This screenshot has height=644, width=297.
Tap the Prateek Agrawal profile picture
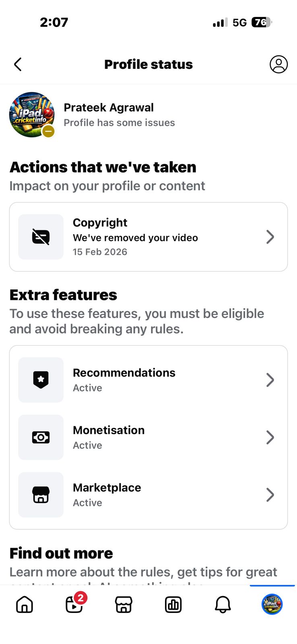coord(32,115)
